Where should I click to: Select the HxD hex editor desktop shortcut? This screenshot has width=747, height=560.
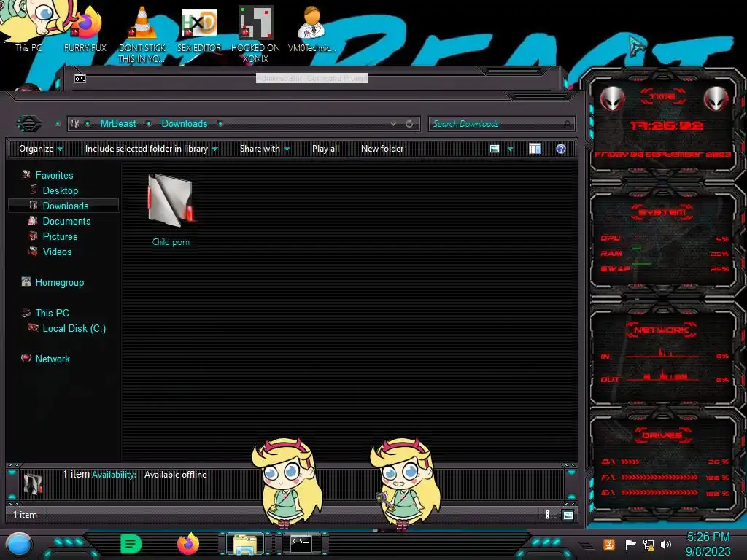tap(199, 29)
